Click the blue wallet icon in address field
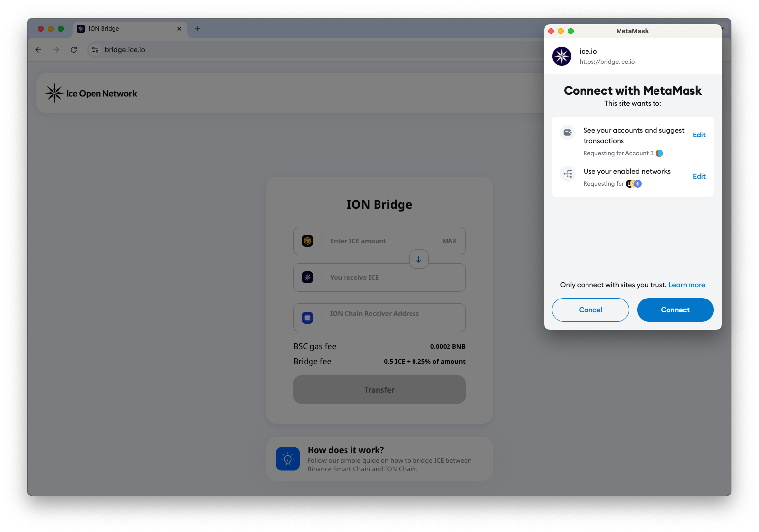Viewport: 759px width, 532px height. tap(308, 318)
